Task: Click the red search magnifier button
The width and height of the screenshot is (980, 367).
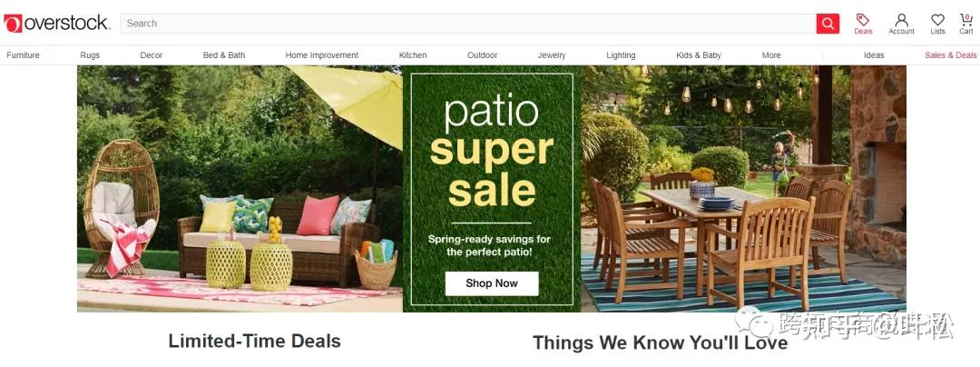Action: click(x=828, y=24)
